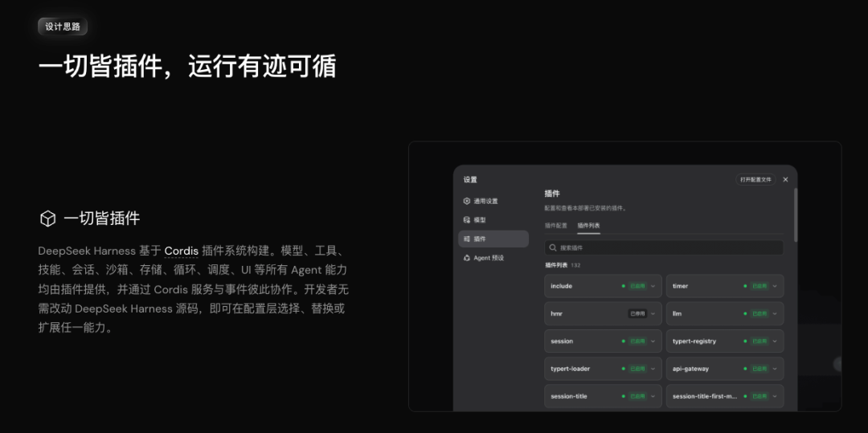This screenshot has width=868, height=433.
Task: Click the typert-loader plugin name
Action: 570,369
